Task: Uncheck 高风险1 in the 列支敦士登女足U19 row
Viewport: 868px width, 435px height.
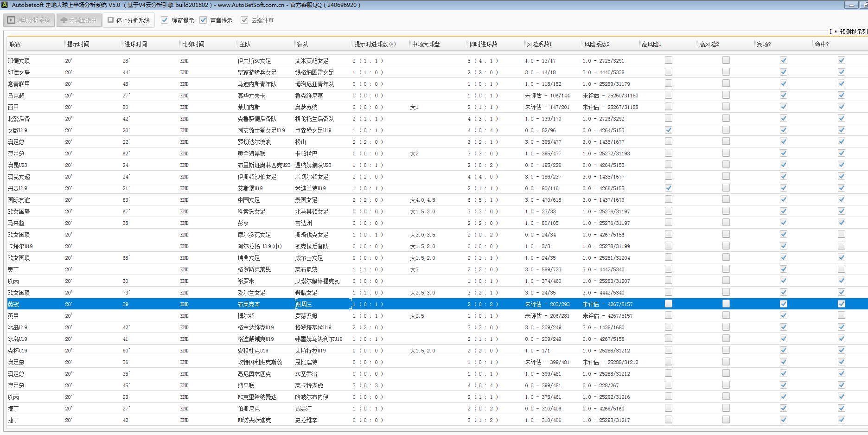Action: [x=668, y=130]
